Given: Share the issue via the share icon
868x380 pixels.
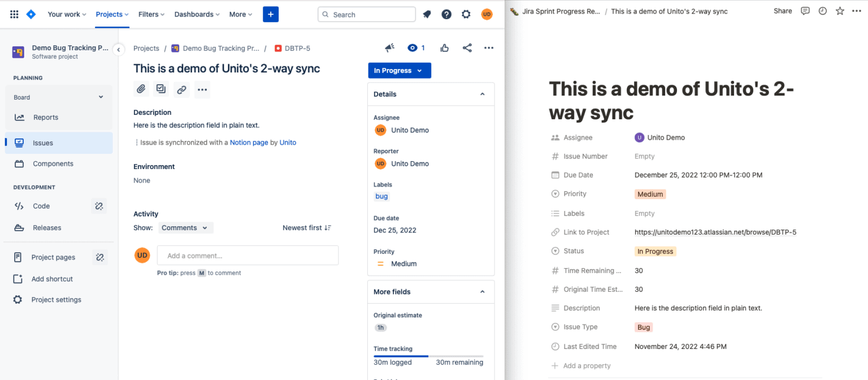Looking at the screenshot, I should 467,48.
